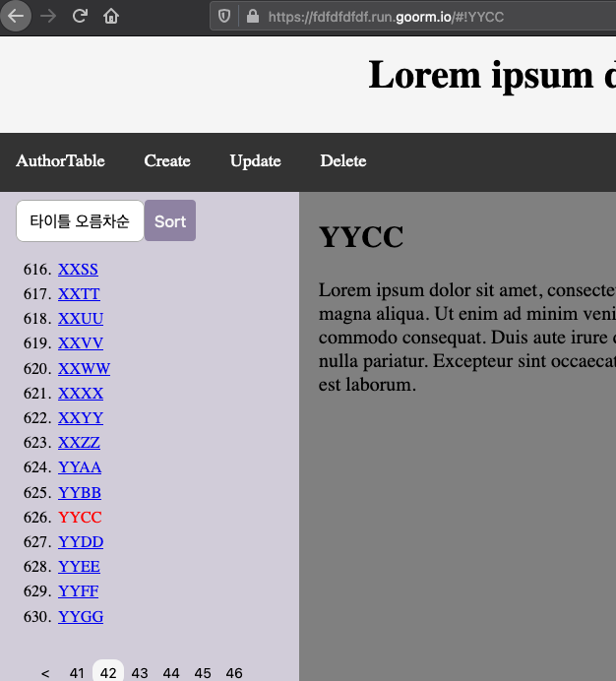
Task: Open the XXYY article link
Action: (81, 418)
